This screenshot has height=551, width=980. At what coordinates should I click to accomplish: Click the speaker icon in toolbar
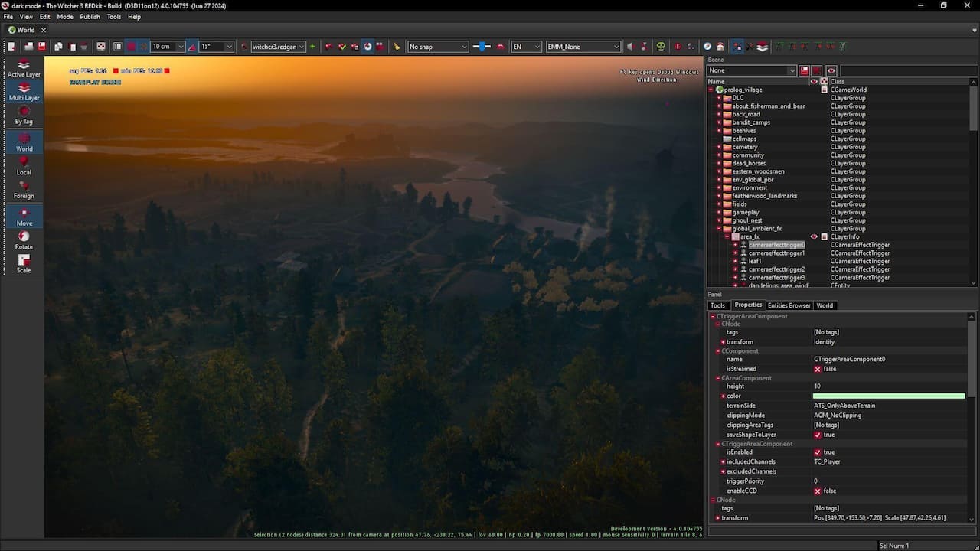(x=630, y=47)
